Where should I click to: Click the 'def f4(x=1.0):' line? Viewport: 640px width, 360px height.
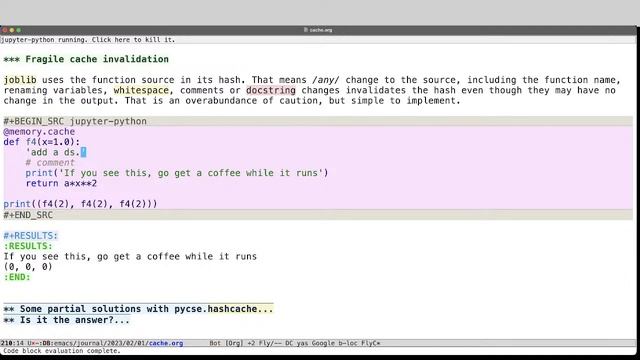point(42,142)
